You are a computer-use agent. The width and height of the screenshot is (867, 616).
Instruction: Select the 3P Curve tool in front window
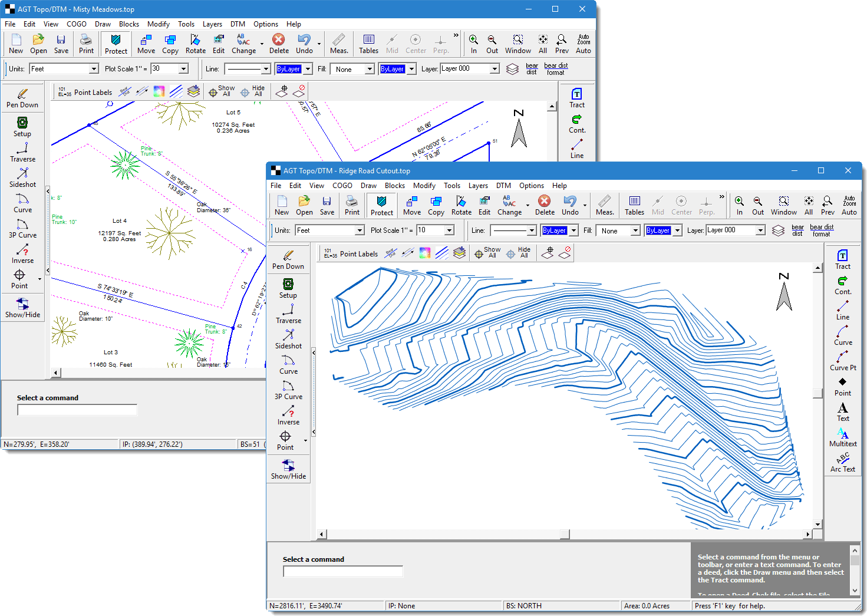[288, 390]
